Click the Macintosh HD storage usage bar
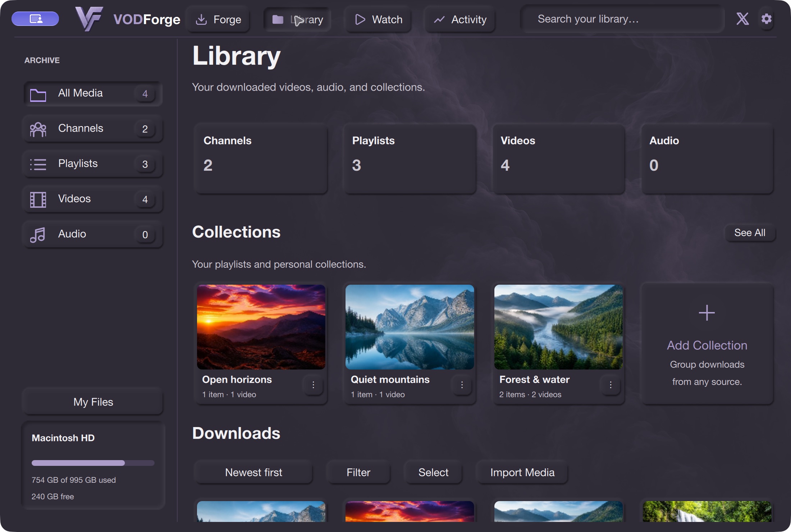This screenshot has height=532, width=791. pos(93,463)
